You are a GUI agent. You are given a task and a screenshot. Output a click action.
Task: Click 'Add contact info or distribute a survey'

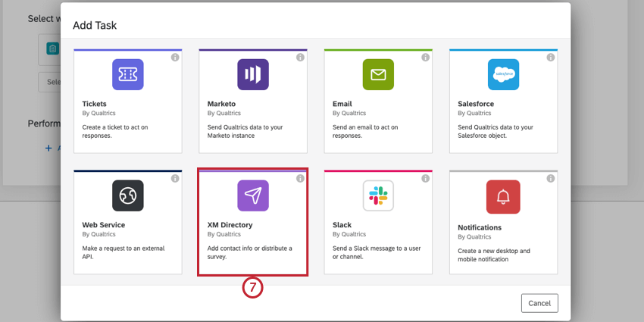[x=250, y=252]
